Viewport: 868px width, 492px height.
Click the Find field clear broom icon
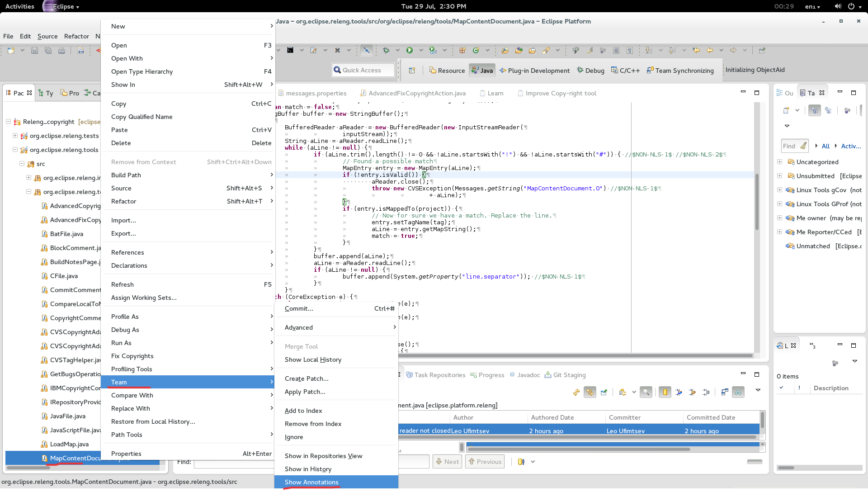(x=803, y=146)
